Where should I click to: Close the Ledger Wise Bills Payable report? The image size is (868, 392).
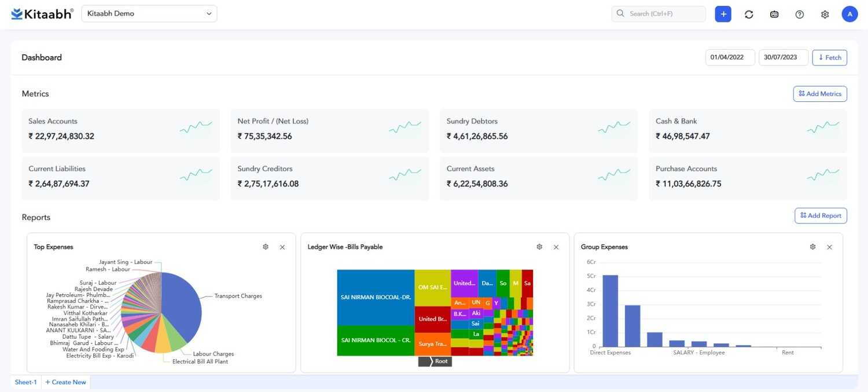click(556, 247)
